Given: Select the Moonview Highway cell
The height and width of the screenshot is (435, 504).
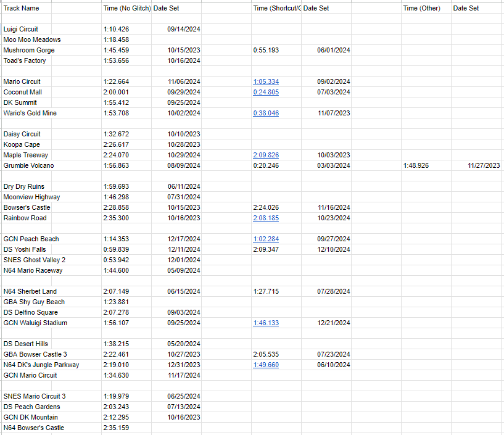Looking at the screenshot, I should [27, 197].
